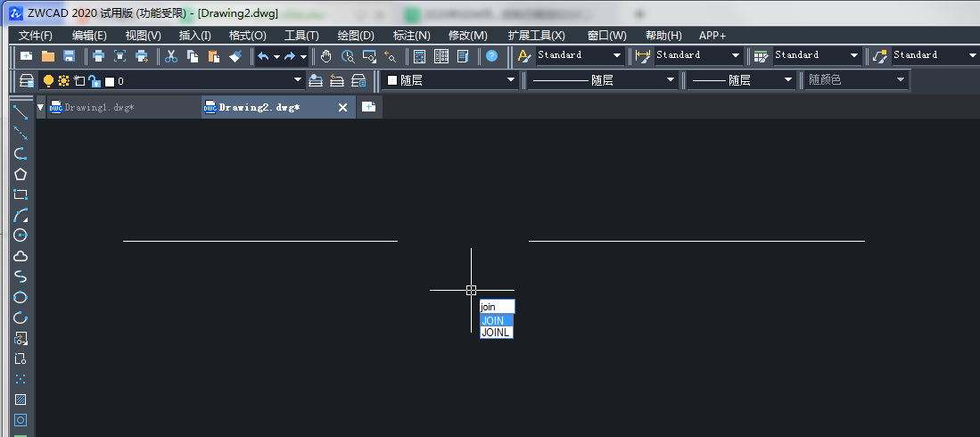Toggle the layer on/off light bulb

tap(48, 81)
